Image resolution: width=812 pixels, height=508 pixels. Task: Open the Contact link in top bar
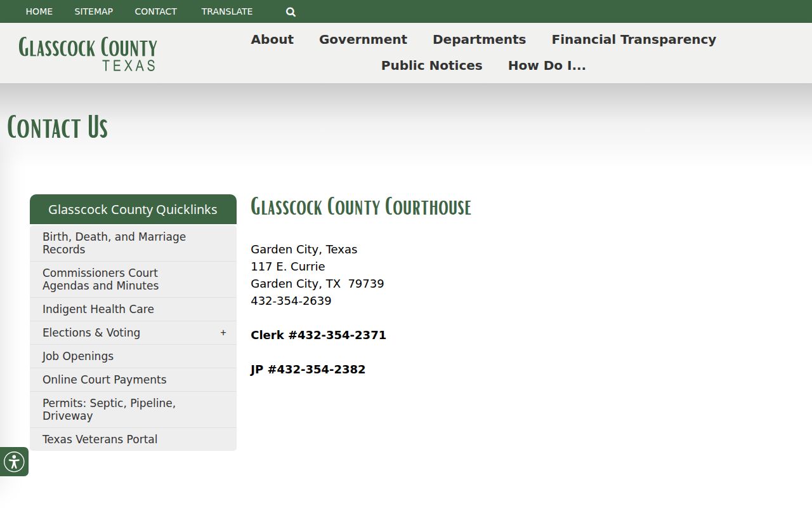tap(156, 11)
